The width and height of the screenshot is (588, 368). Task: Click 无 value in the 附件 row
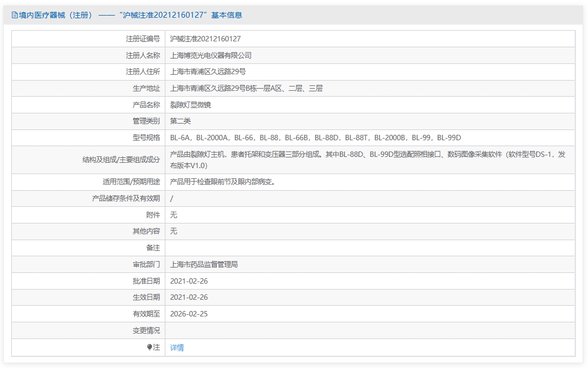pyautogui.click(x=173, y=215)
